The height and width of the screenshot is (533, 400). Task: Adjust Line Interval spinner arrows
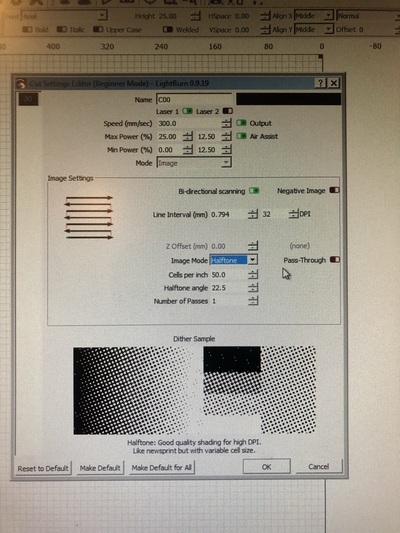tap(253, 214)
